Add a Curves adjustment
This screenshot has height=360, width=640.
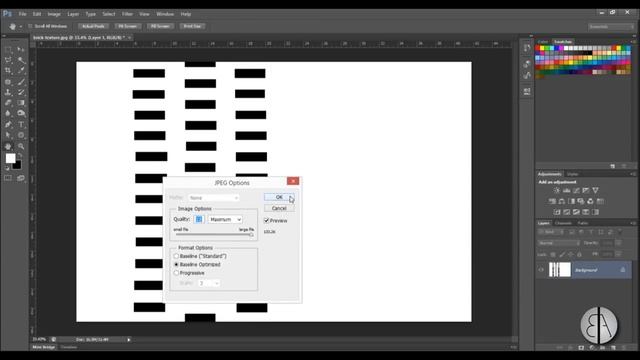click(x=576, y=191)
